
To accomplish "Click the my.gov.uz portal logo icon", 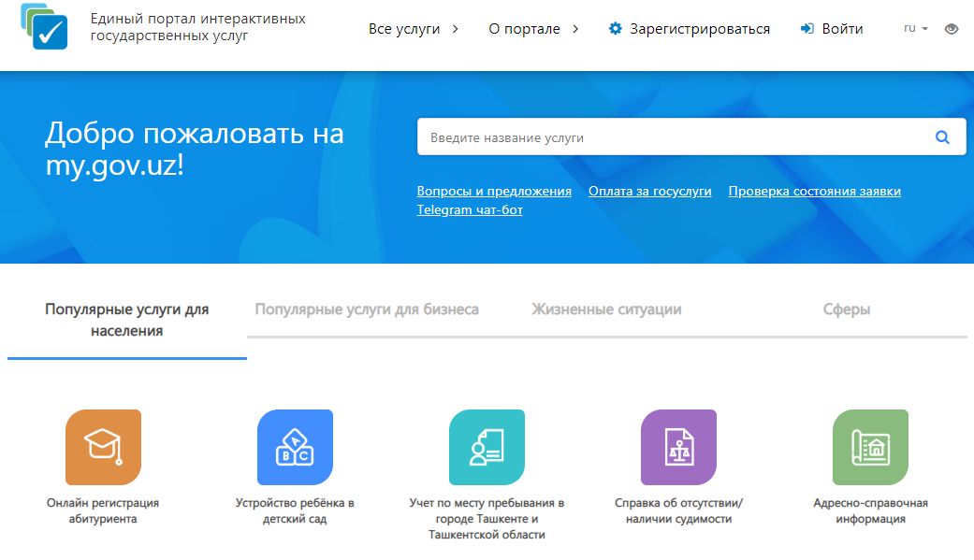I will pos(44,26).
